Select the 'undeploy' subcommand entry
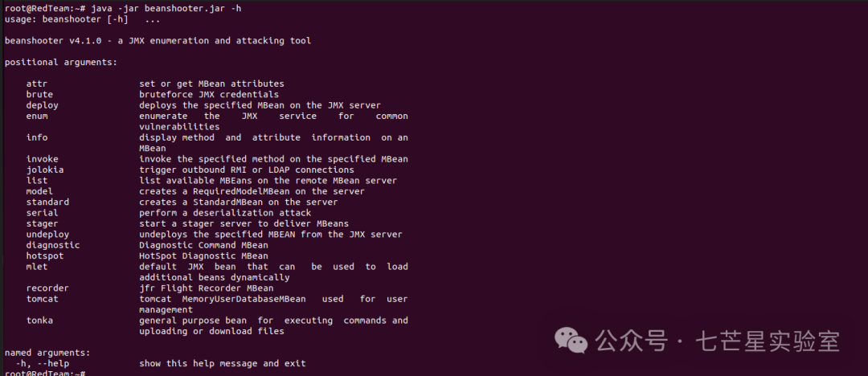Screen dimensions: 868x376 point(47,235)
